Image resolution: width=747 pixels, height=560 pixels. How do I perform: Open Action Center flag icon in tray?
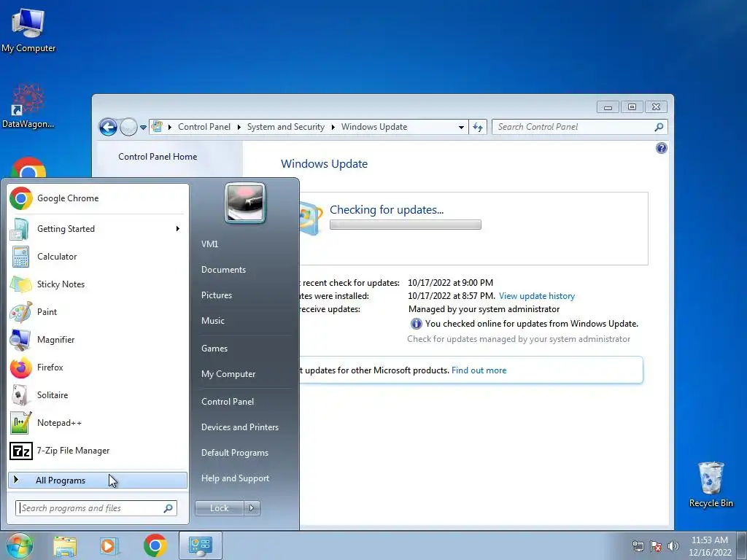coord(656,546)
